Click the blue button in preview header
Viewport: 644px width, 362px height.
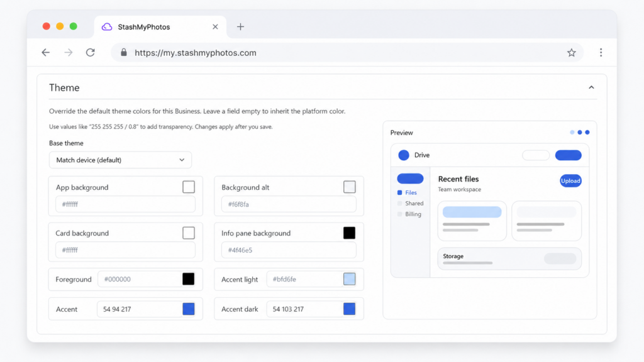569,155
